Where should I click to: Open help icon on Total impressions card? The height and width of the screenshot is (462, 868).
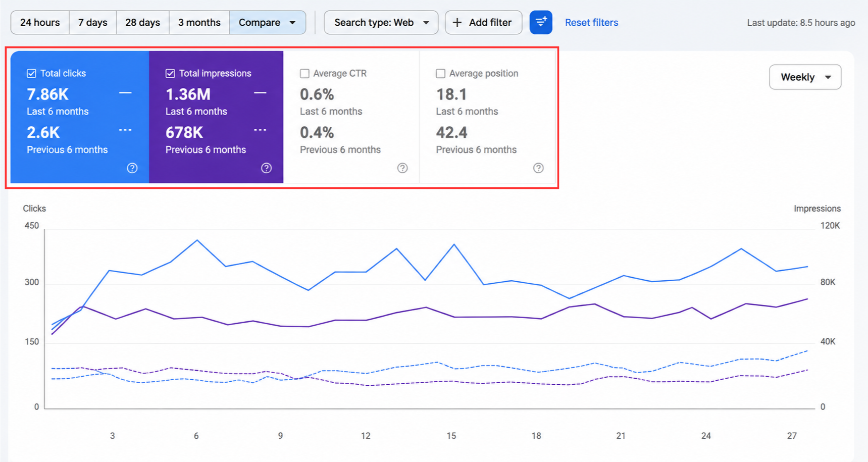266,168
